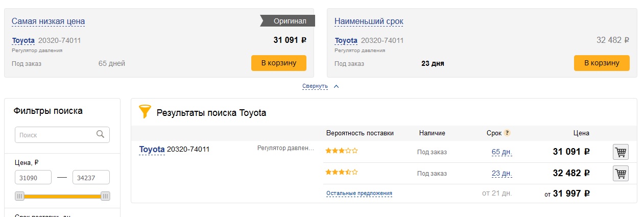Image resolution: width=644 pixels, height=217 pixels.
Task: Click the Свернуть link
Action: point(315,86)
